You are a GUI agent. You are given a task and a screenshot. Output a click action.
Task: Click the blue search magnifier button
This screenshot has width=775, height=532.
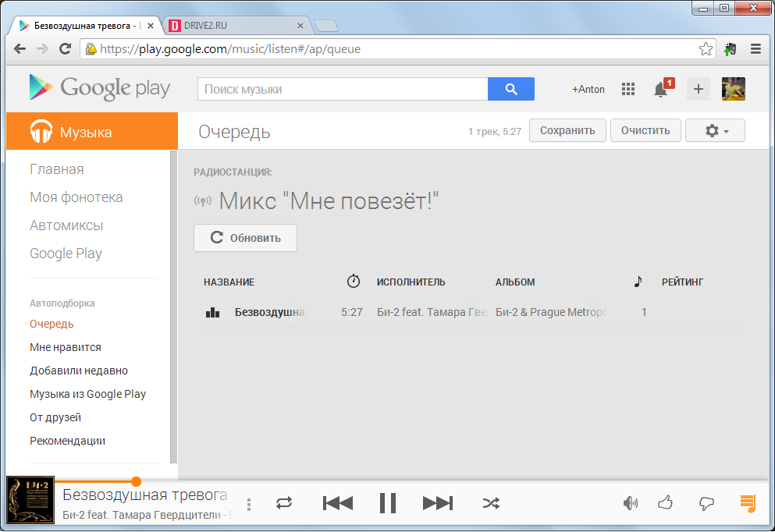[511, 89]
